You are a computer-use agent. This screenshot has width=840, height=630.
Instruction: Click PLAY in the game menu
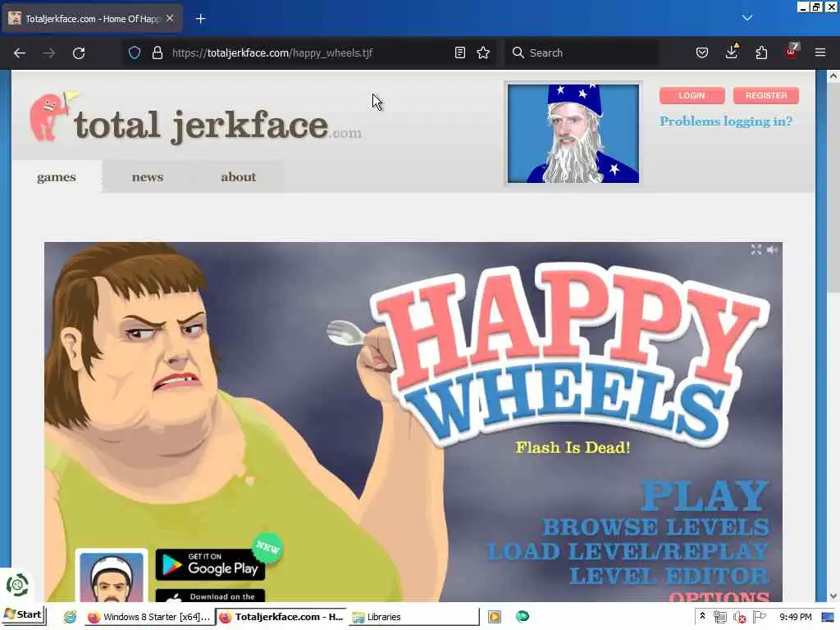point(705,495)
